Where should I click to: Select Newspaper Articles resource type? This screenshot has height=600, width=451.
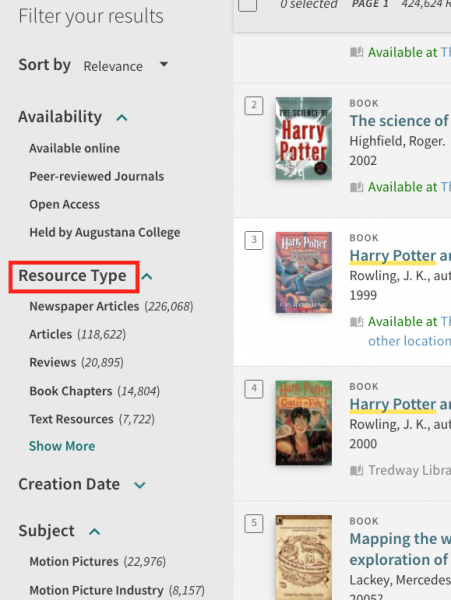tap(111, 306)
